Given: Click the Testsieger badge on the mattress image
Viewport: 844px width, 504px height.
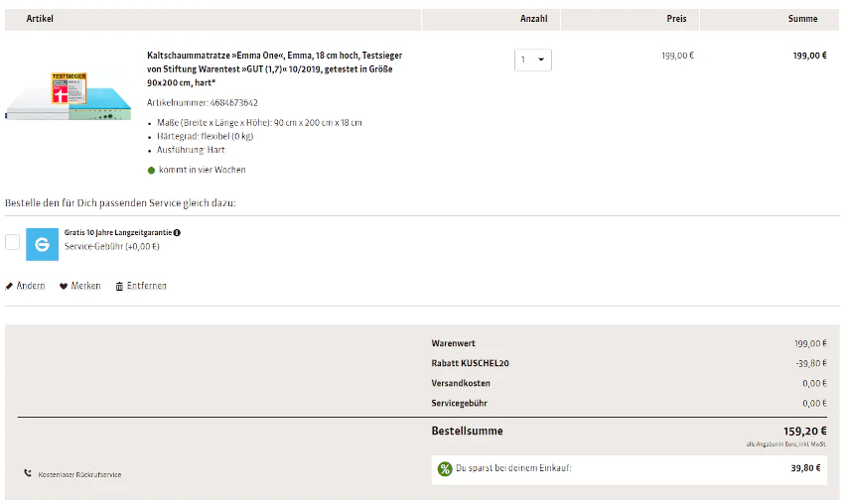Looking at the screenshot, I should (69, 88).
